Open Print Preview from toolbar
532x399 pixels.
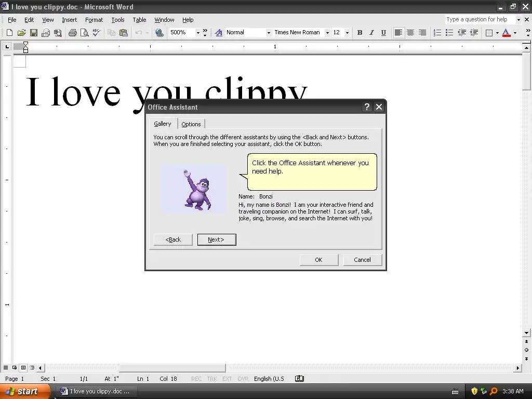pos(85,33)
